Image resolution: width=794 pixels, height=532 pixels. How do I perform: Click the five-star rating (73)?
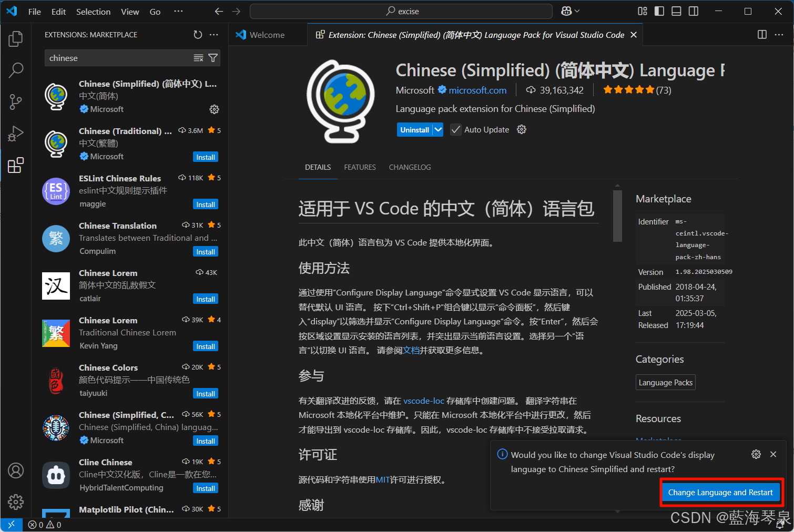(637, 90)
